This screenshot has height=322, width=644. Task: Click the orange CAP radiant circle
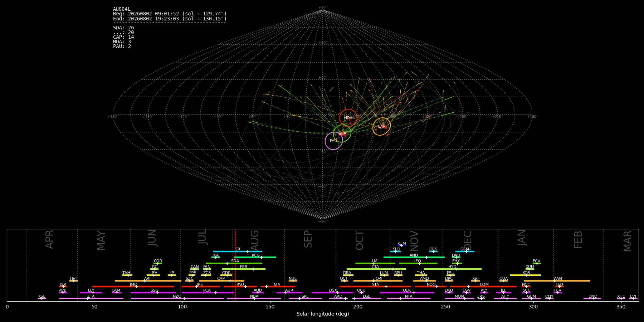tap(382, 127)
